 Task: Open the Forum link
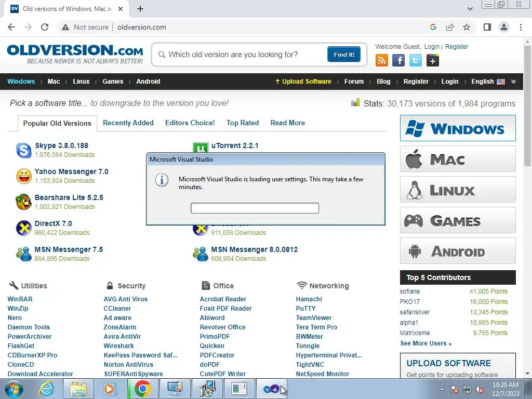[x=354, y=82]
